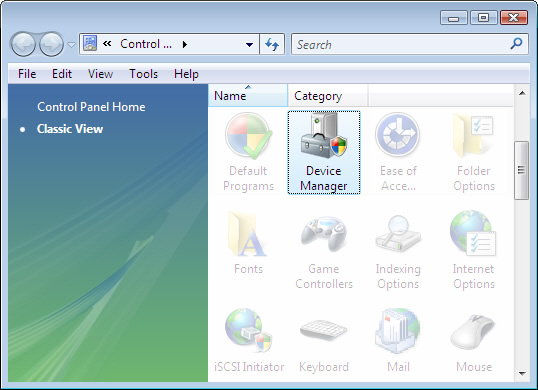Screen dimensions: 538x390
Task: Close the Control Panel window
Action: (514, 17)
